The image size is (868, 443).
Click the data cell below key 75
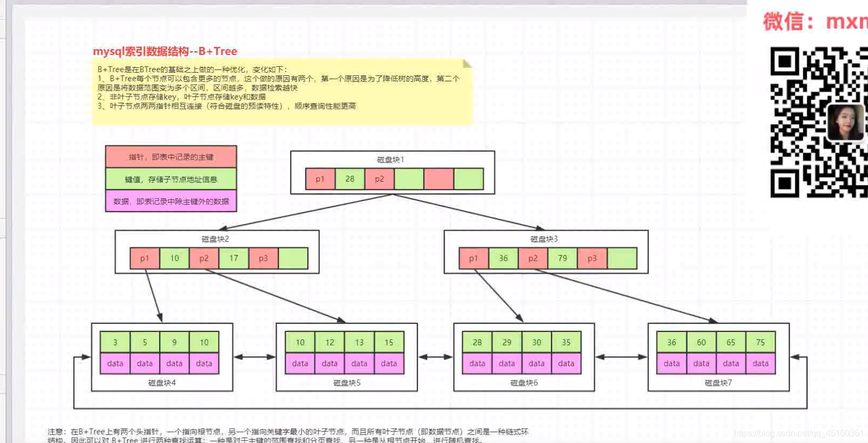[761, 363]
